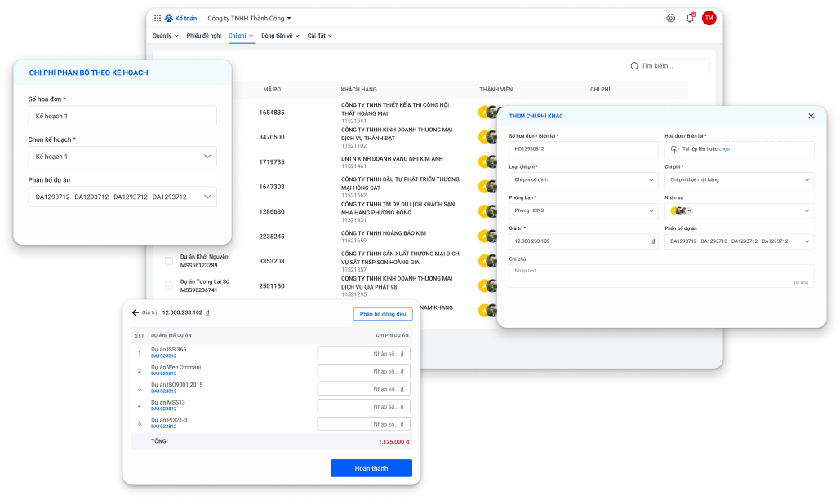Click the Kế toán logo icon
Viewport: 840px width, 504px height.
(x=169, y=18)
